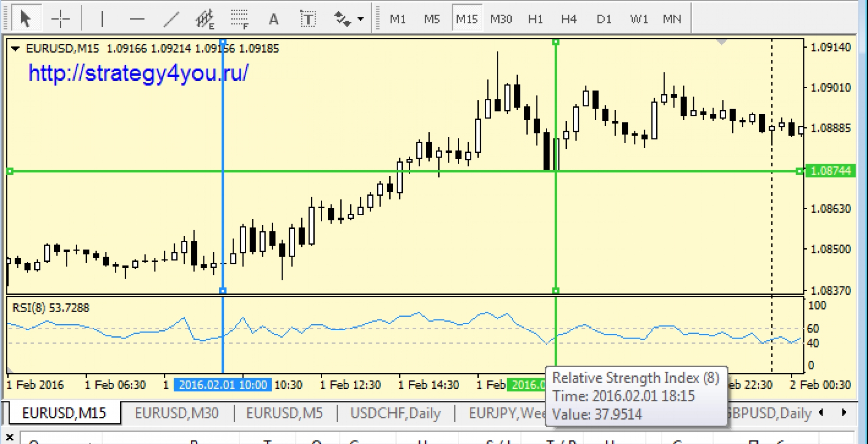The image size is (868, 444).
Task: Enable the D1 timeframe
Action: [x=604, y=19]
